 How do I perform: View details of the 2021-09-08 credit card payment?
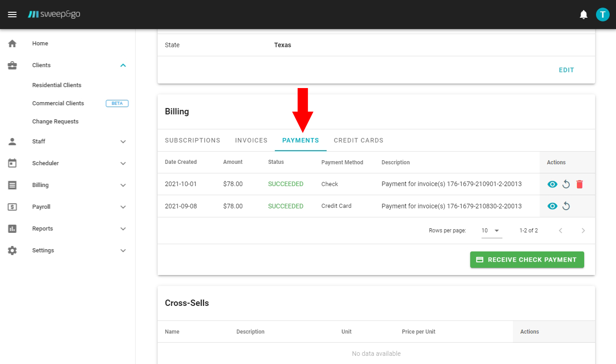[x=552, y=206]
